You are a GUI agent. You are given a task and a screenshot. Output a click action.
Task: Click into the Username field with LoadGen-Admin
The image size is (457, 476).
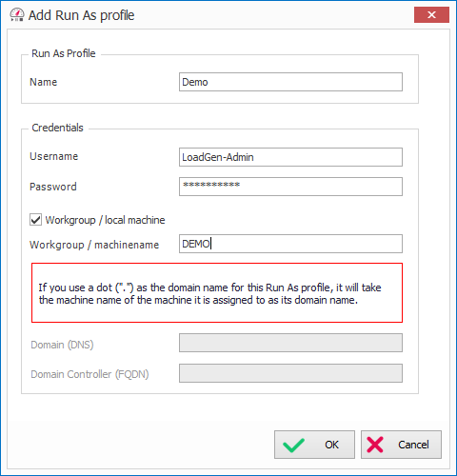click(x=290, y=157)
